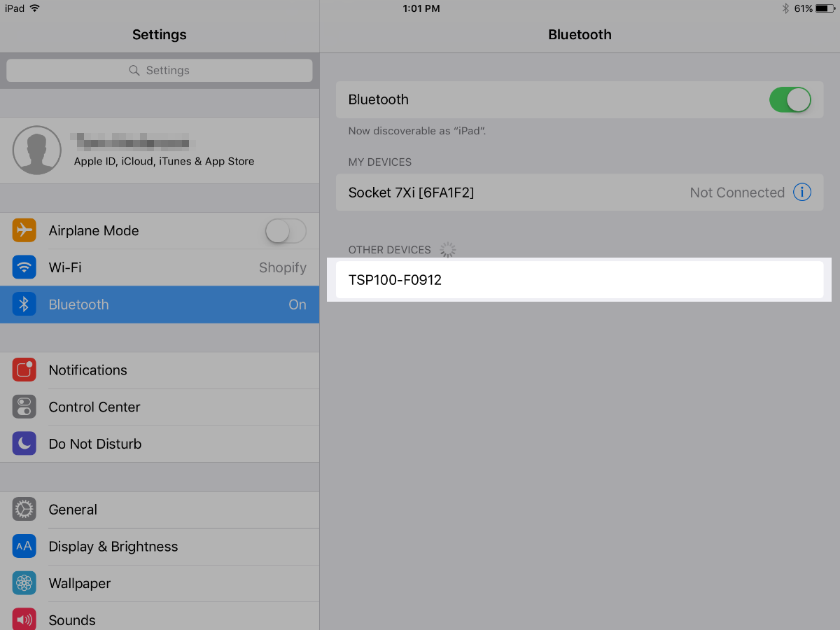Tap the Display & Brightness AA icon
The image size is (840, 630).
coord(24,546)
